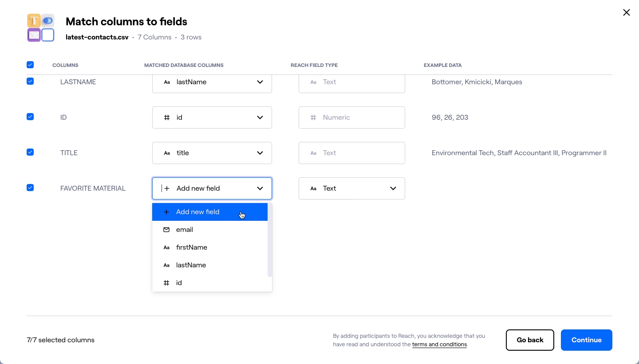Uncheck the select-all columns checkbox
This screenshot has width=639, height=364.
point(30,65)
